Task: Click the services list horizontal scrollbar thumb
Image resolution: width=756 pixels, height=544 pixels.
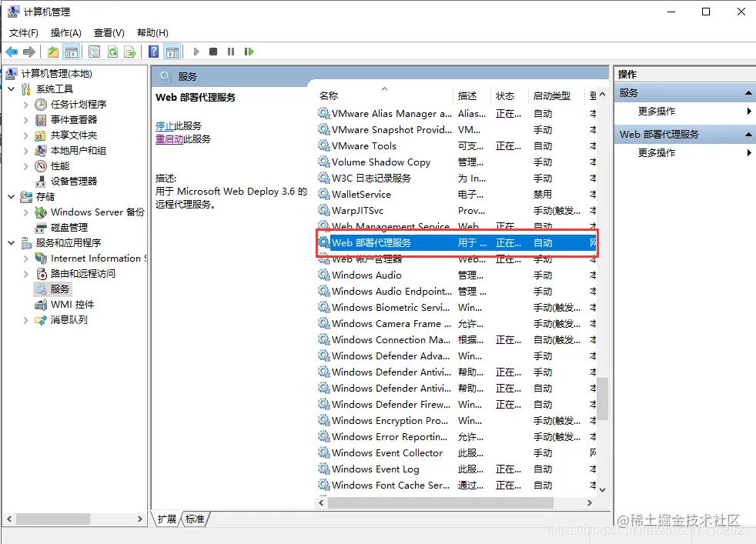Action: click(440, 503)
